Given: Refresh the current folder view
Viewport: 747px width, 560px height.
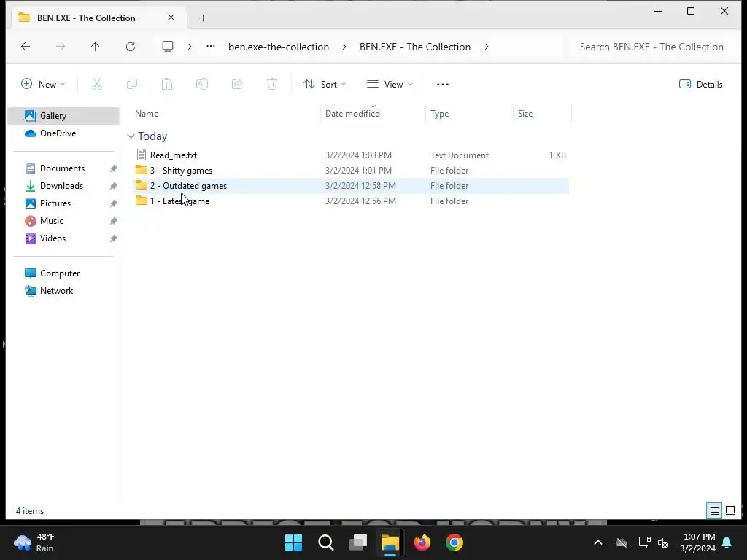Looking at the screenshot, I should pos(131,46).
